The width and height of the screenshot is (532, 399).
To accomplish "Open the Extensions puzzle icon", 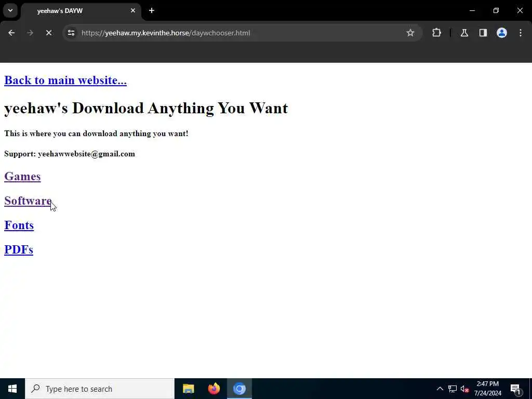I will pos(436,33).
